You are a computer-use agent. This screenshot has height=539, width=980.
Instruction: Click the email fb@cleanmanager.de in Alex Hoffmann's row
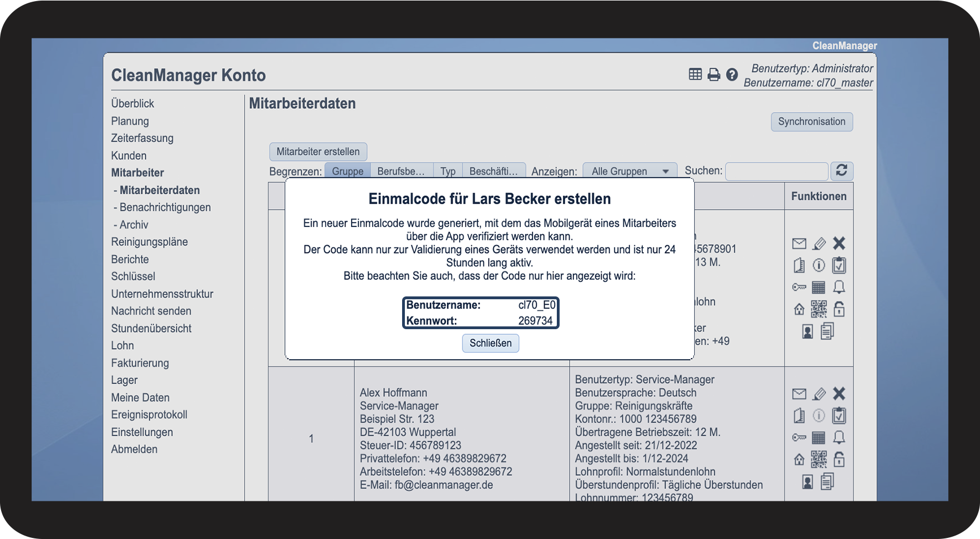click(444, 485)
